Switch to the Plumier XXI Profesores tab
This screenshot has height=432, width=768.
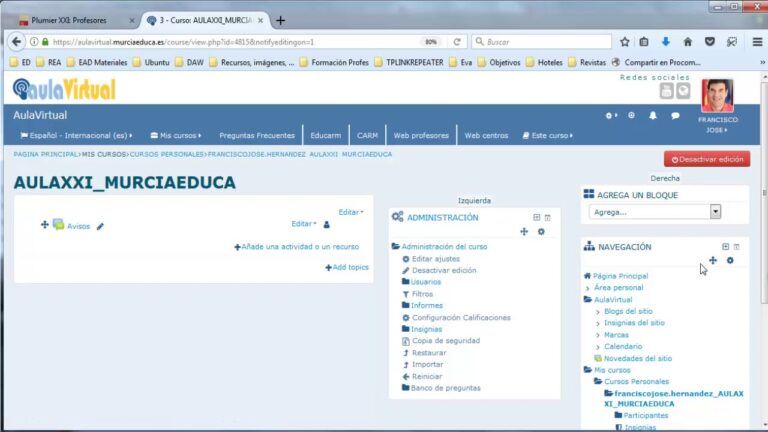click(x=70, y=19)
